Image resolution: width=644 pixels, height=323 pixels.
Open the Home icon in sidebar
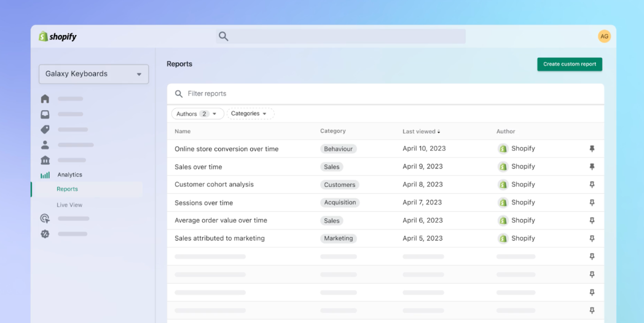point(45,99)
